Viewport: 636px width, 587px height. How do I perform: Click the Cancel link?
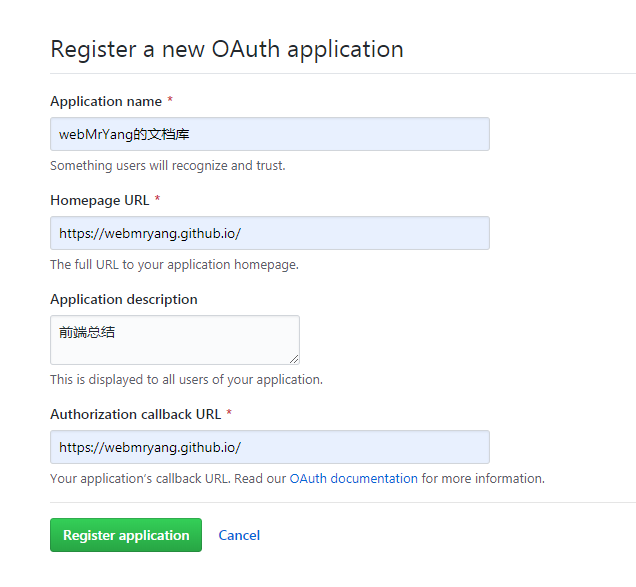(x=239, y=535)
